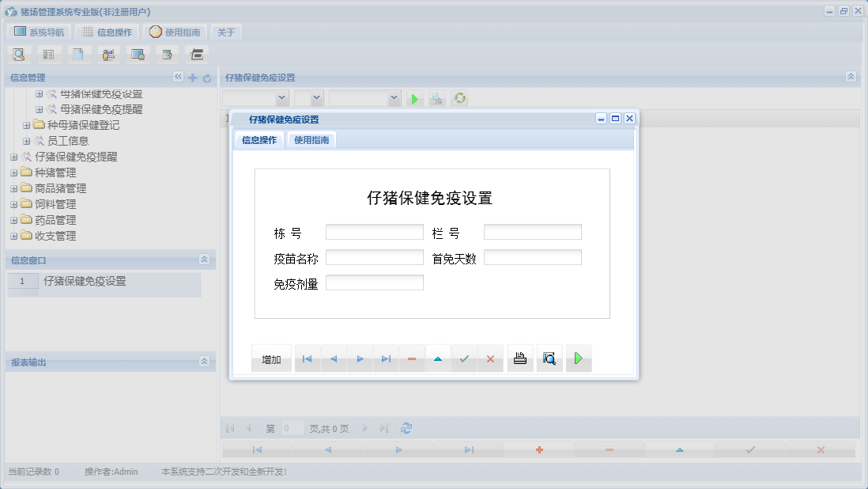
Task: Open the 系统导航 menu
Action: click(x=39, y=32)
